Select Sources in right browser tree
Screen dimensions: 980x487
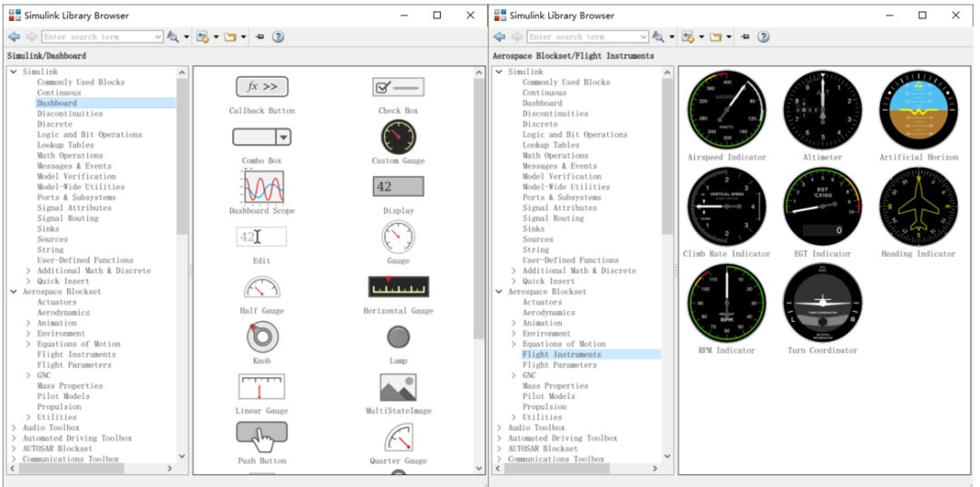click(x=538, y=239)
